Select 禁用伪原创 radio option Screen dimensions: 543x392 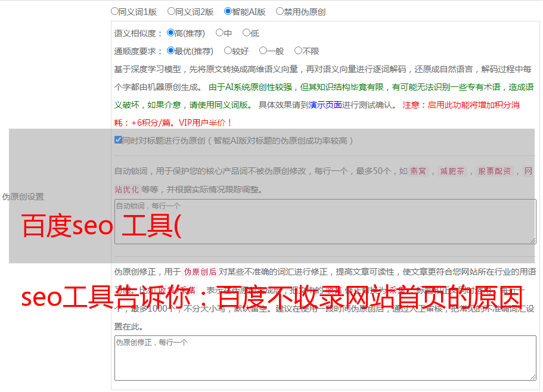tap(280, 11)
